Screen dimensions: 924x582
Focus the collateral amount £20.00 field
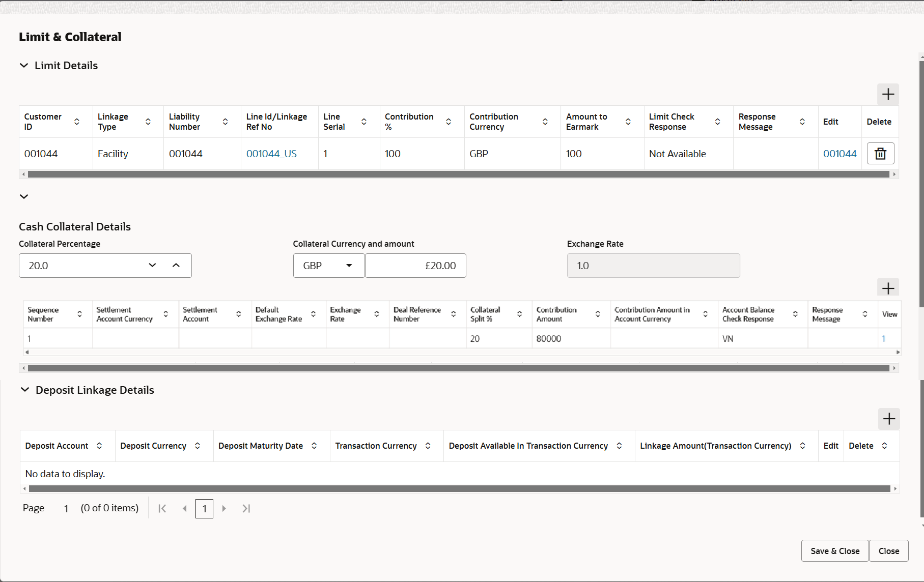click(415, 266)
